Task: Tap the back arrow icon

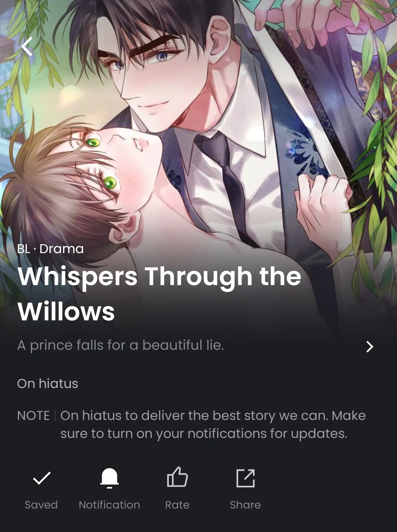Action: click(27, 47)
